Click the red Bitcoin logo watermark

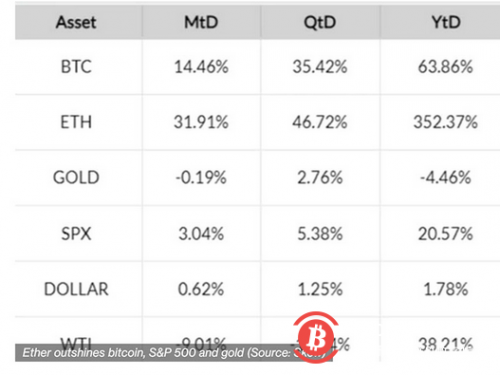click(x=316, y=337)
